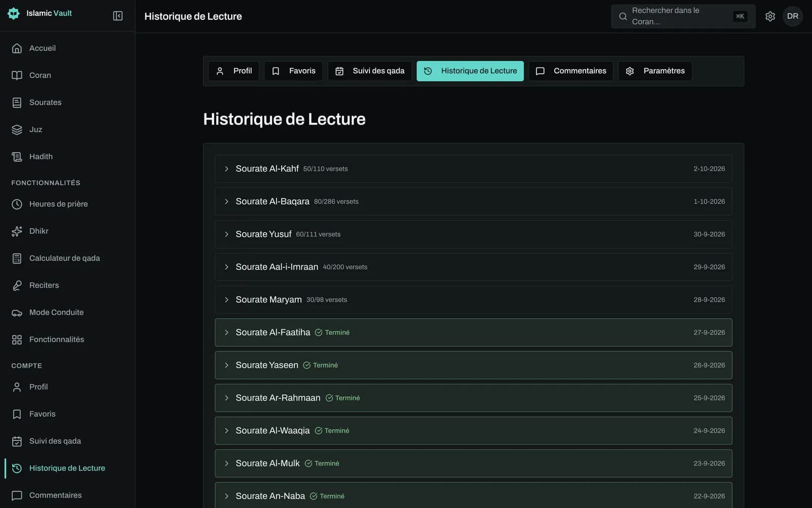This screenshot has width=812, height=508.
Task: Open the DR user avatar menu
Action: 792,16
